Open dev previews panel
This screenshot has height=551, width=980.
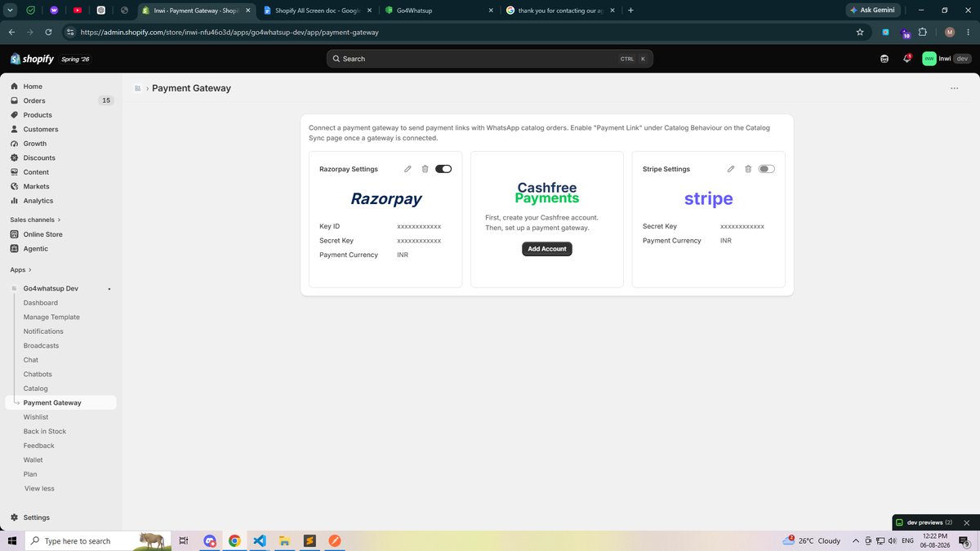point(924,522)
